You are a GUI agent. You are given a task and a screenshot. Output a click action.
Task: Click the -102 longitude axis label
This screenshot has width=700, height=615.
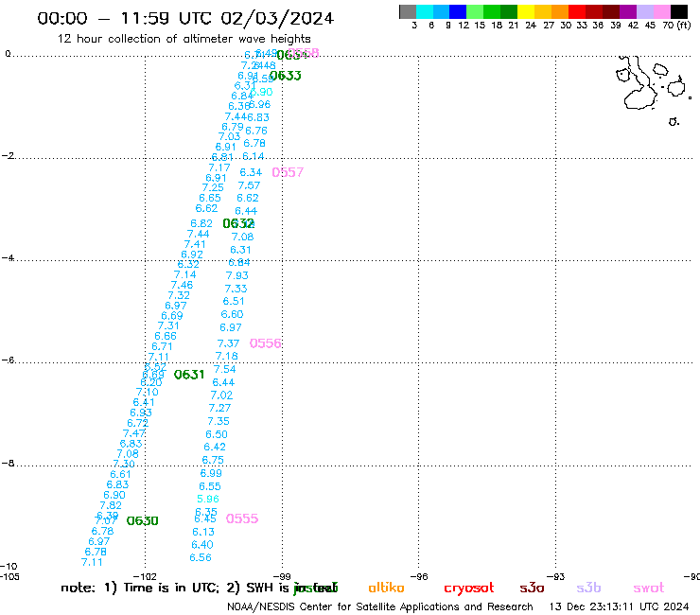point(145,576)
